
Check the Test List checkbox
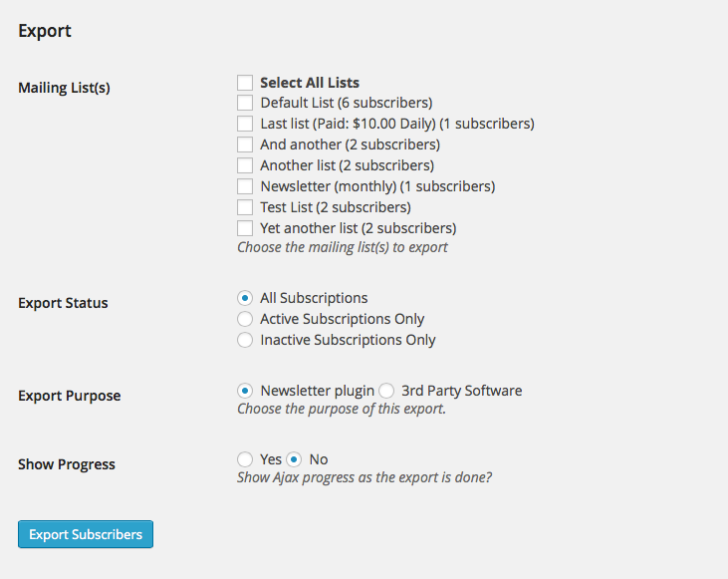click(x=245, y=207)
